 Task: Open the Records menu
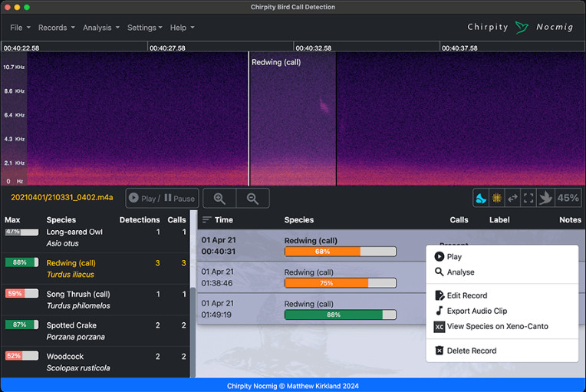(x=57, y=28)
